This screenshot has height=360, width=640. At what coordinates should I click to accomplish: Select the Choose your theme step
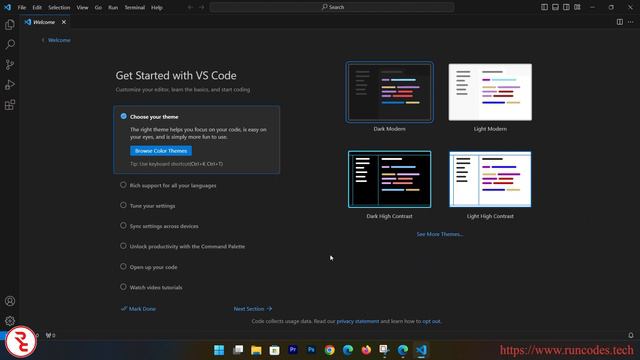[x=197, y=140]
